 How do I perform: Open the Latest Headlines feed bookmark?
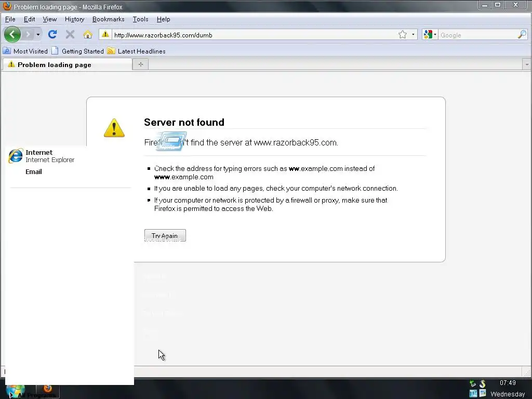pyautogui.click(x=137, y=51)
